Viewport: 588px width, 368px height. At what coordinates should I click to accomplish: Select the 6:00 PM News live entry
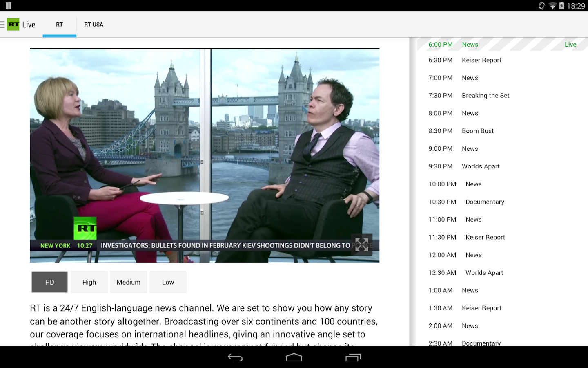[x=502, y=44]
